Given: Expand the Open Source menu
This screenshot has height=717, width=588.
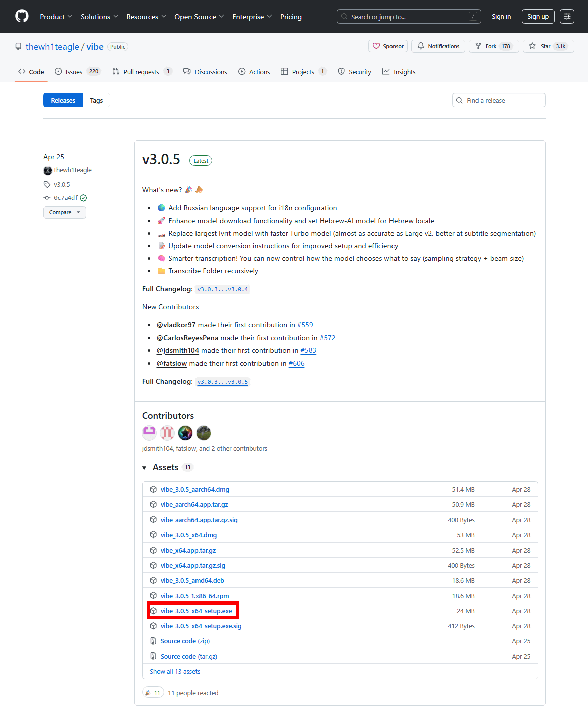Looking at the screenshot, I should point(200,17).
